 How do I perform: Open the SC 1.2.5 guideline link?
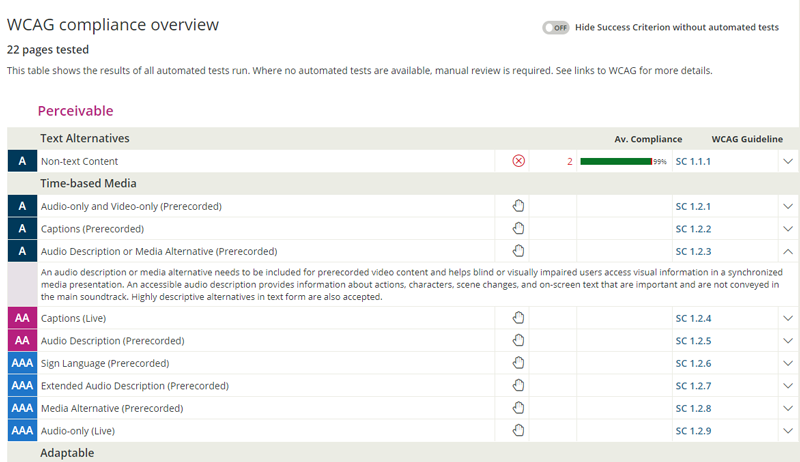pos(692,341)
